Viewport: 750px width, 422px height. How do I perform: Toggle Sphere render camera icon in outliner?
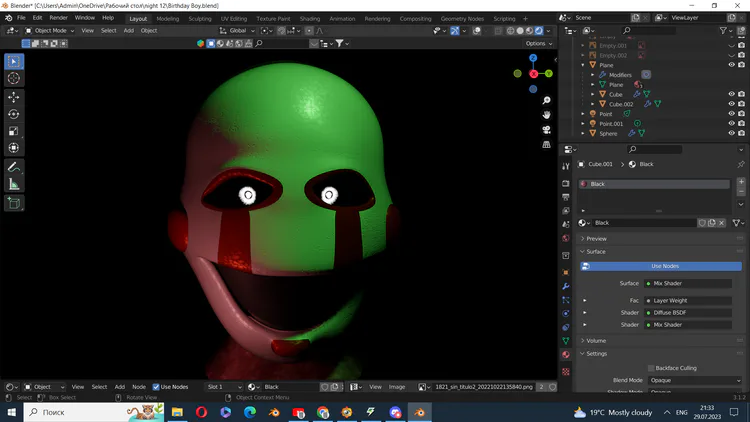click(x=741, y=133)
